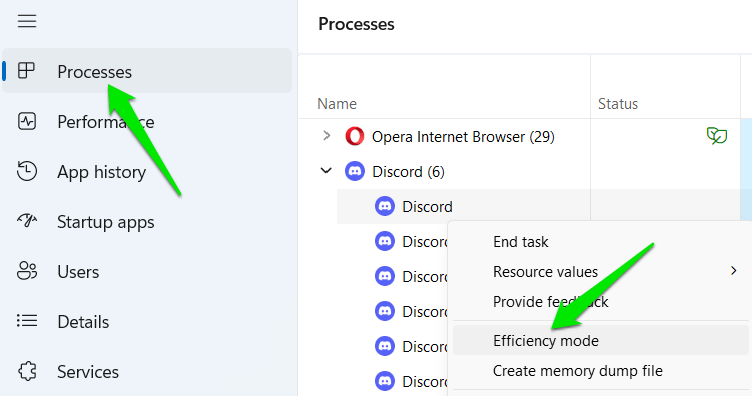Sort by the Status column header
The image size is (752, 396).
(618, 104)
